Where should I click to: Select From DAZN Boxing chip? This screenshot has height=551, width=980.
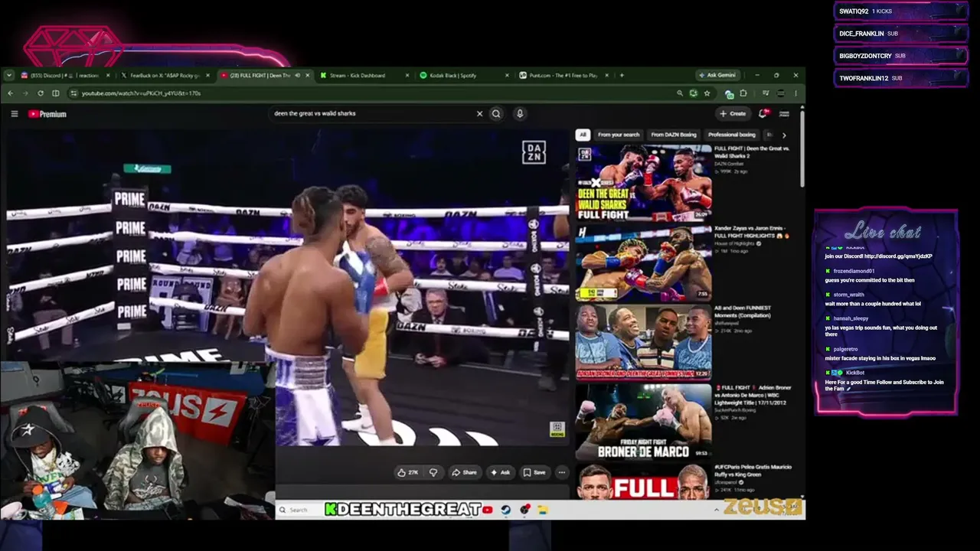point(674,135)
